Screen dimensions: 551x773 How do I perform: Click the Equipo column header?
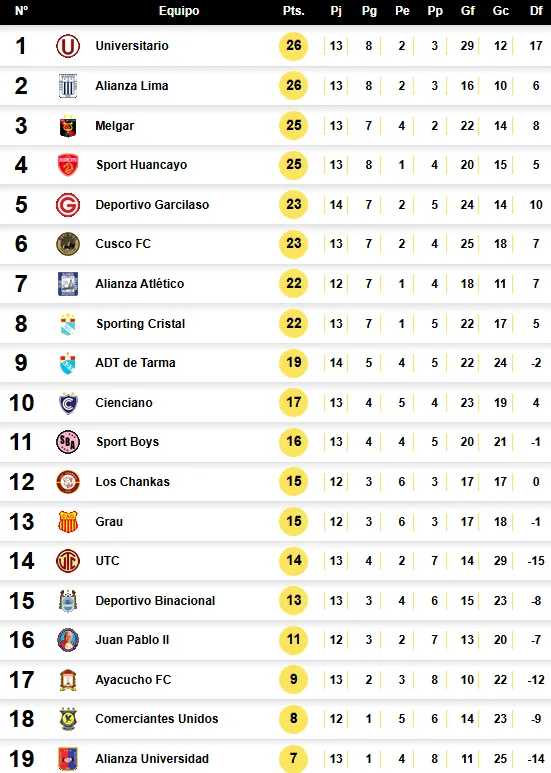(x=179, y=11)
